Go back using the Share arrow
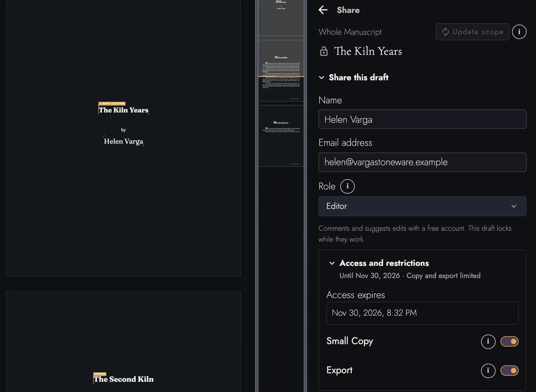 [323, 10]
